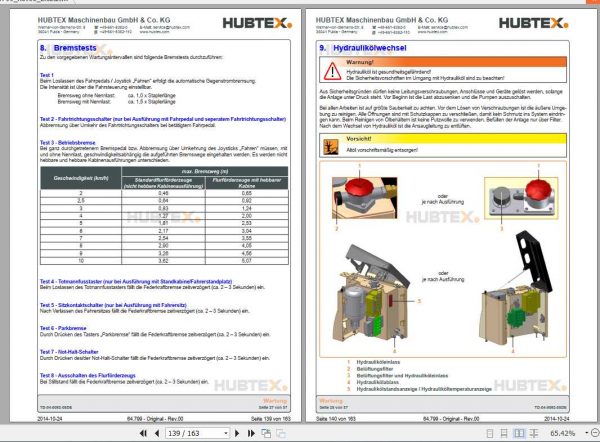Go to the next page
This screenshot has height=442, width=600.
(237, 433)
